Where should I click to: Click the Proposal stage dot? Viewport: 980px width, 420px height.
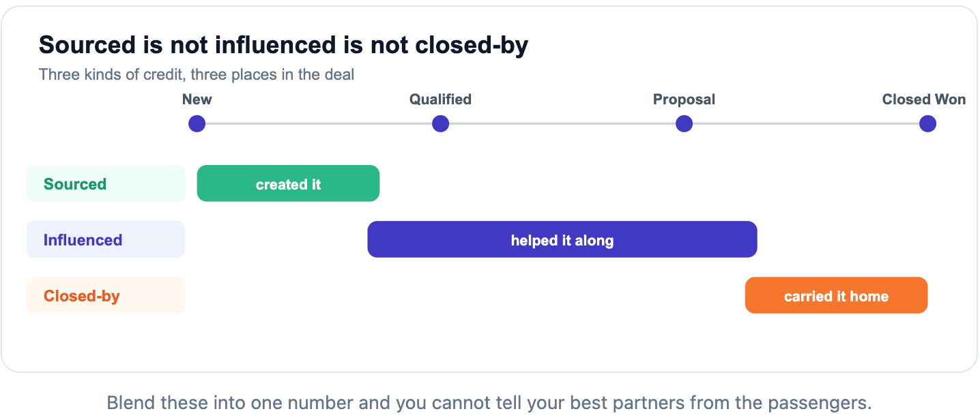point(684,124)
